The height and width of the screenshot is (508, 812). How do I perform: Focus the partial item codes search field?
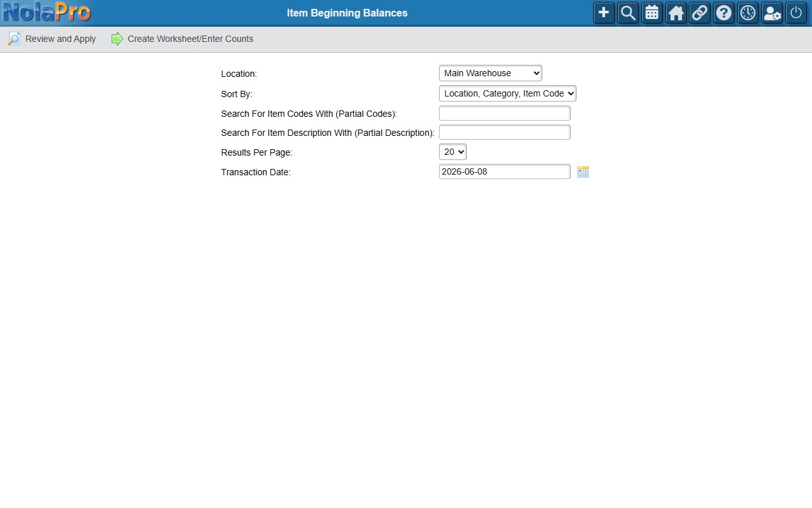505,113
